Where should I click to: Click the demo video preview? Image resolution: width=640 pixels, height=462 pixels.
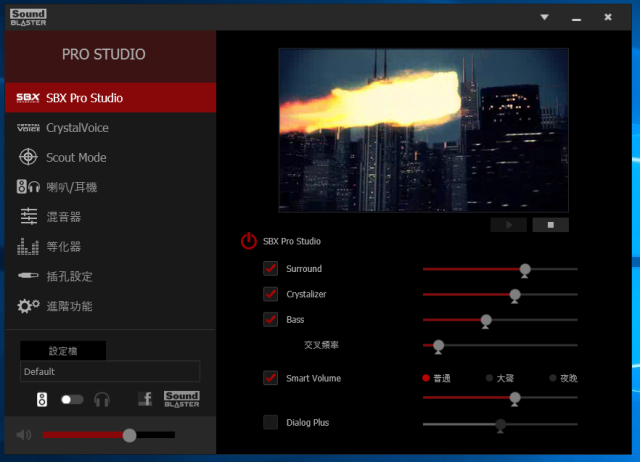click(424, 130)
